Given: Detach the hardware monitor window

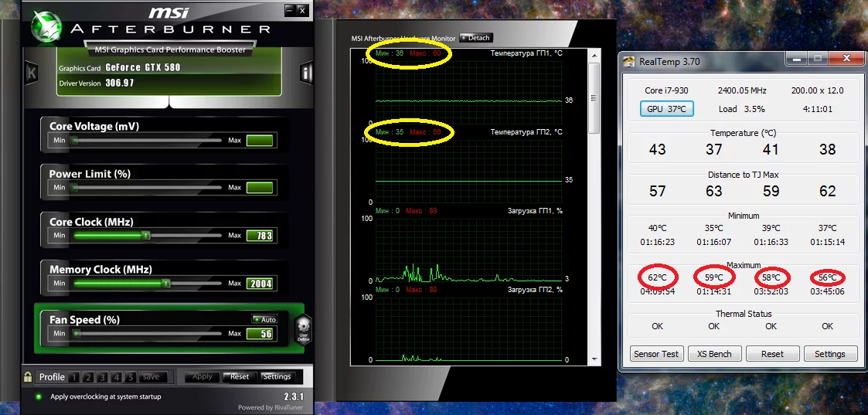Looking at the screenshot, I should click(475, 38).
